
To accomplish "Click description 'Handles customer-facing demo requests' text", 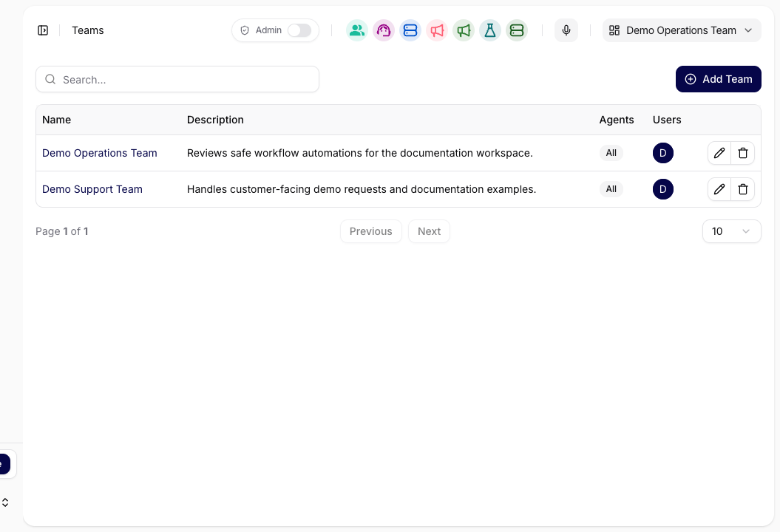I will pyautogui.click(x=362, y=189).
